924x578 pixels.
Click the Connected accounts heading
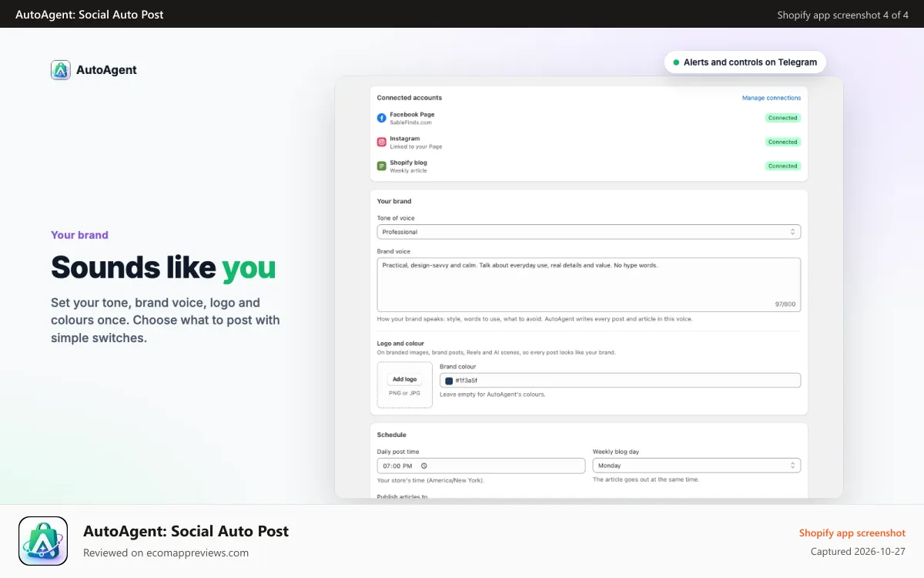[410, 98]
